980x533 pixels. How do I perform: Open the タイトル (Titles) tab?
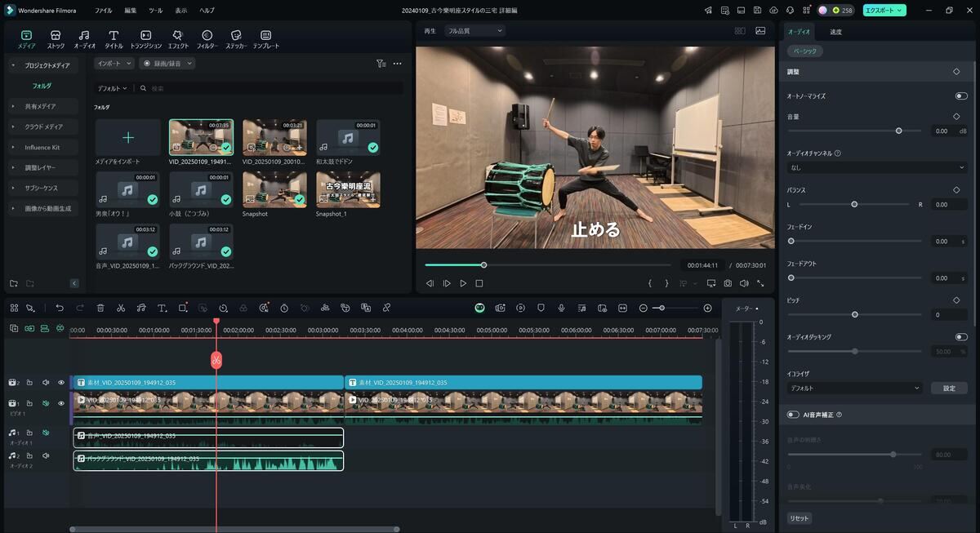114,40
